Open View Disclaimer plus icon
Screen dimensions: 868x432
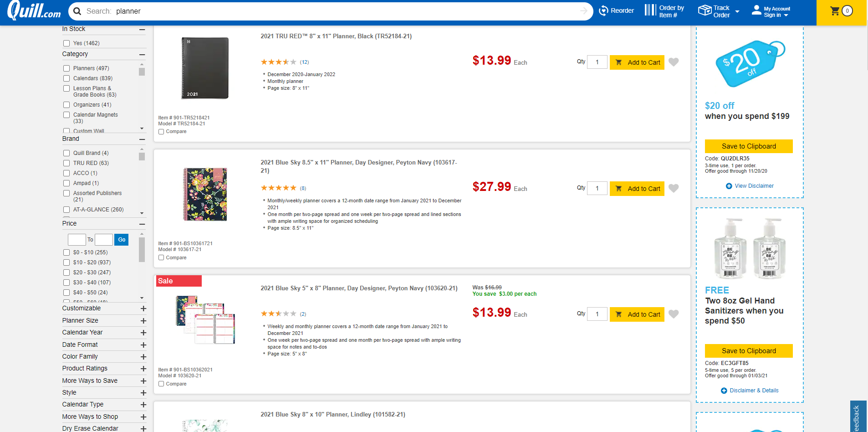729,186
